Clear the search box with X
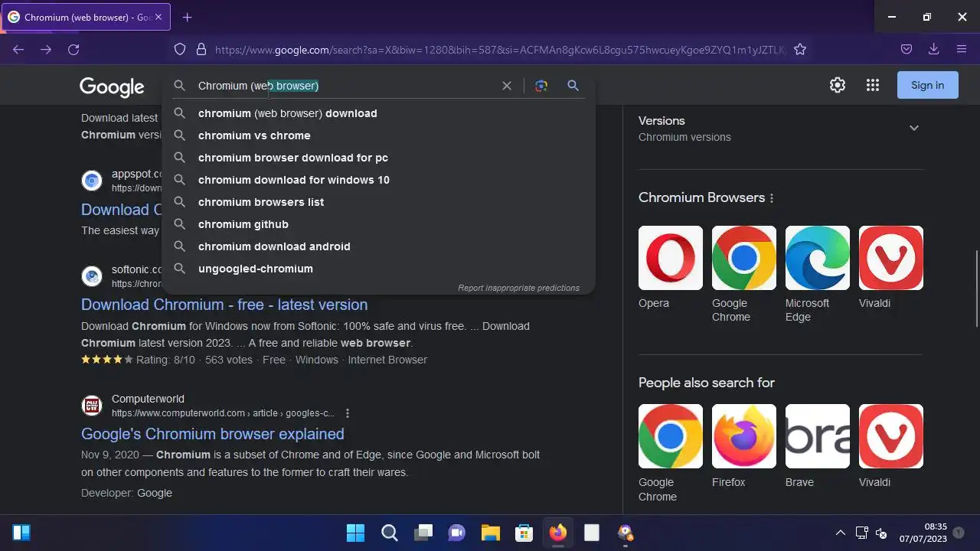The height and width of the screenshot is (551, 980). click(506, 86)
